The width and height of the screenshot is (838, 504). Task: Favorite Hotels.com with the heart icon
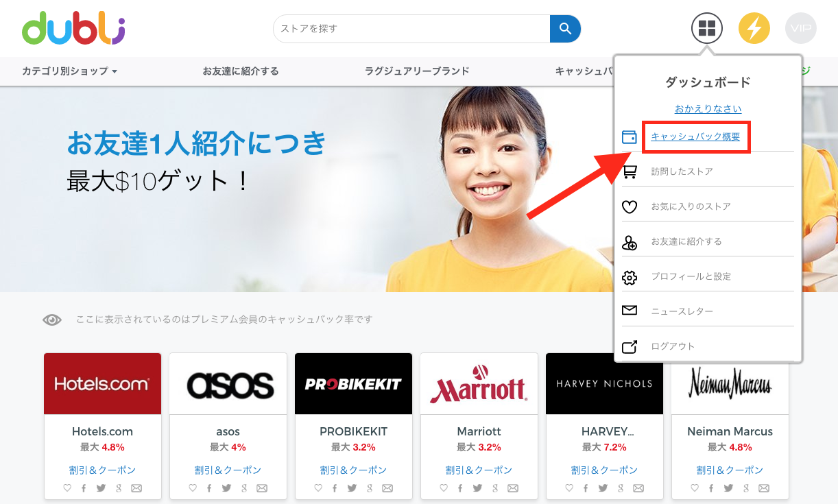(67, 488)
